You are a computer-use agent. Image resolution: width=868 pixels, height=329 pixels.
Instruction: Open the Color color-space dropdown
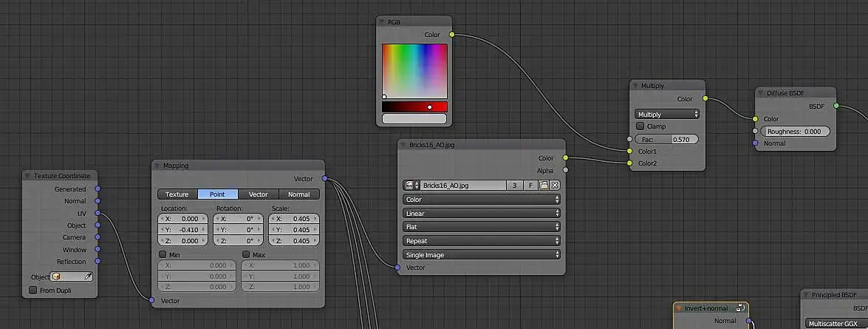(482, 200)
